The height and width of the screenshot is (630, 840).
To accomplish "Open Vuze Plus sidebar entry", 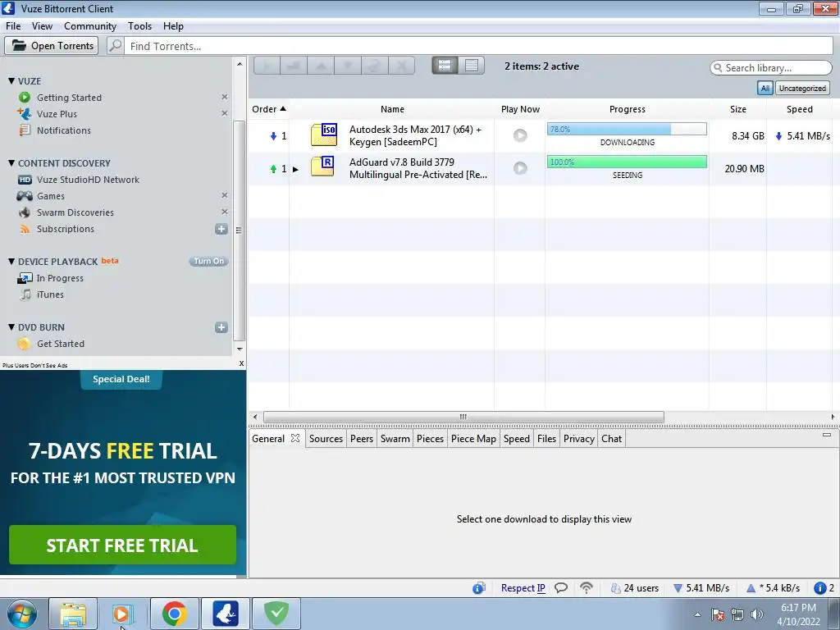I will (57, 113).
